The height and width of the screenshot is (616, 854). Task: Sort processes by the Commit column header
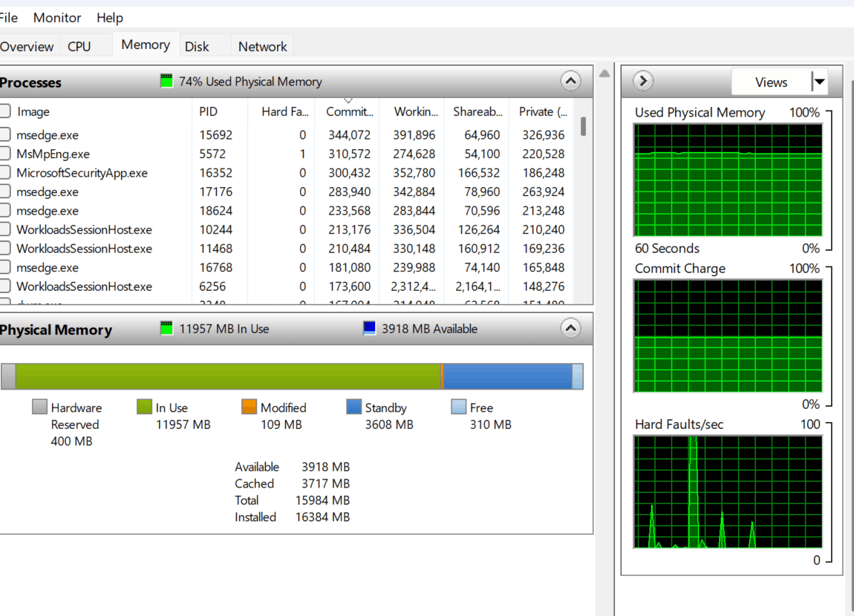(348, 111)
